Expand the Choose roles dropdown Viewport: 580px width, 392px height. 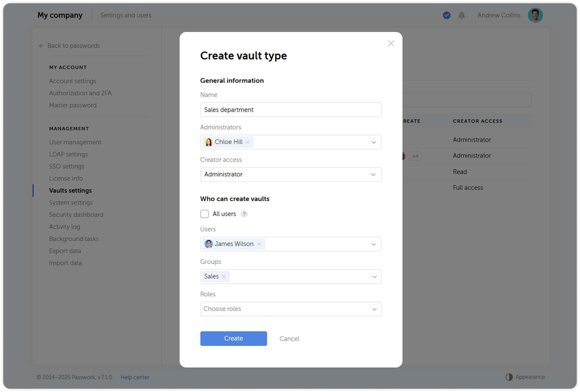(374, 309)
